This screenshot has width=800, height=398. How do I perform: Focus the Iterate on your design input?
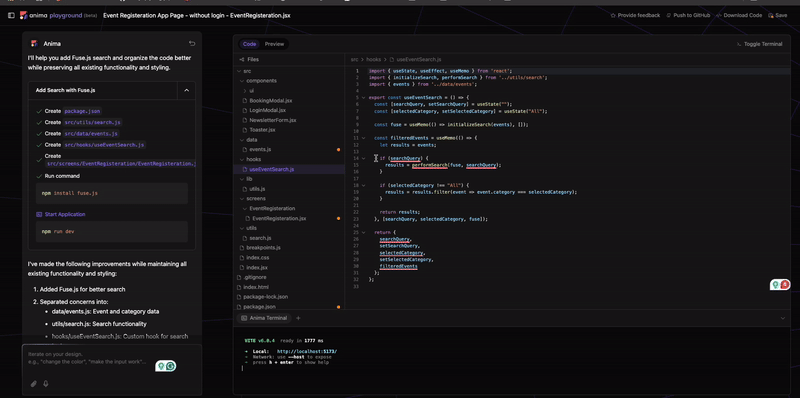coord(112,358)
